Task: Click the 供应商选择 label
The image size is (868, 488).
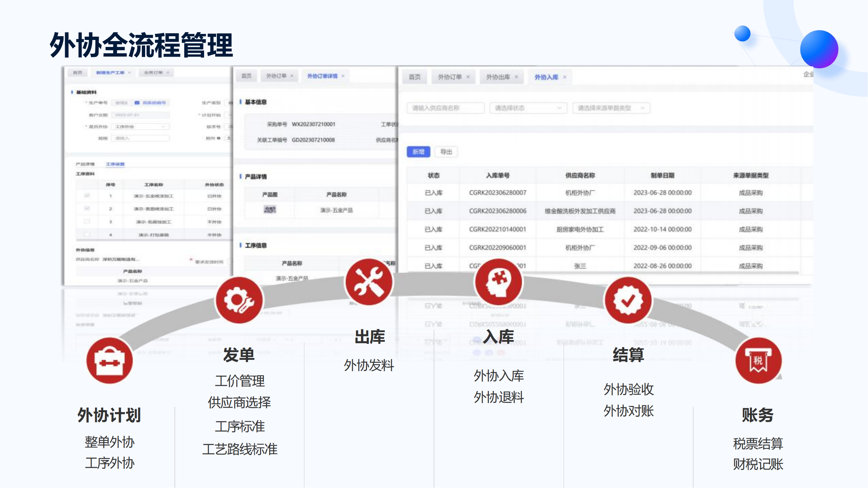Action: 239,403
